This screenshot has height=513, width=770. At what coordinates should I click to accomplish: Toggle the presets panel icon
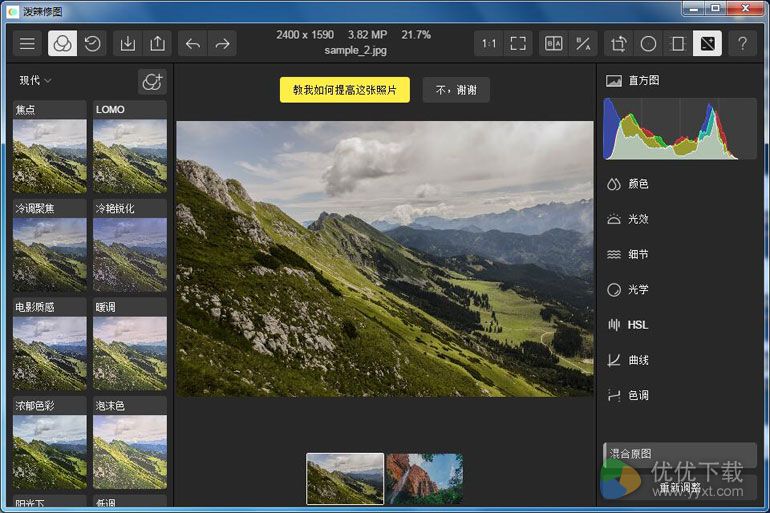62,44
